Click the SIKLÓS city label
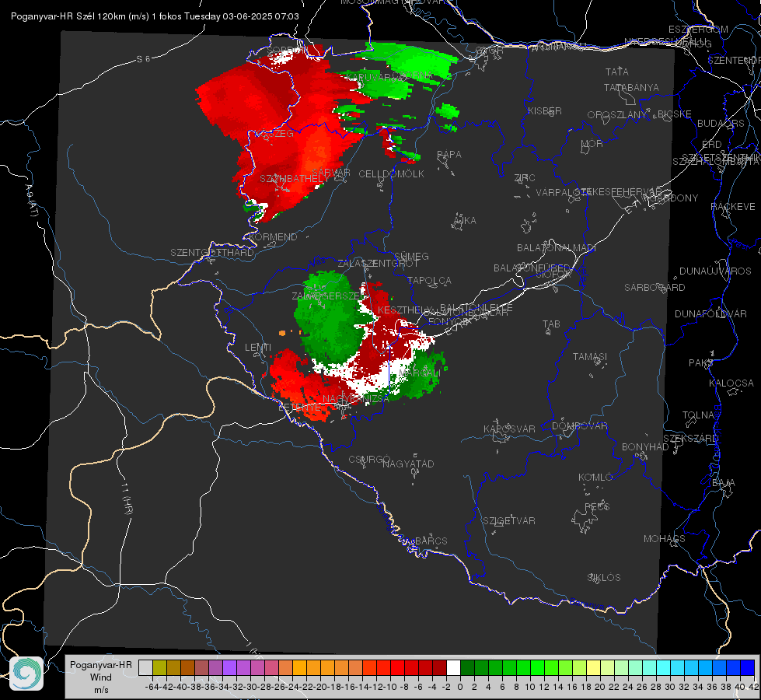Viewport: 761px width, 700px height. pos(604,578)
